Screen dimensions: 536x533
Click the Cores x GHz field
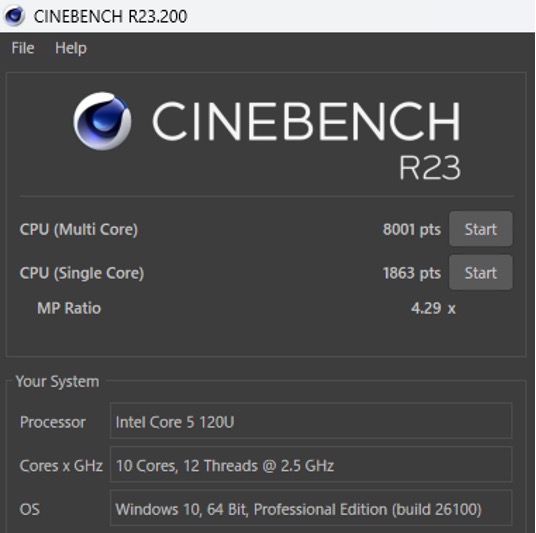(x=311, y=465)
